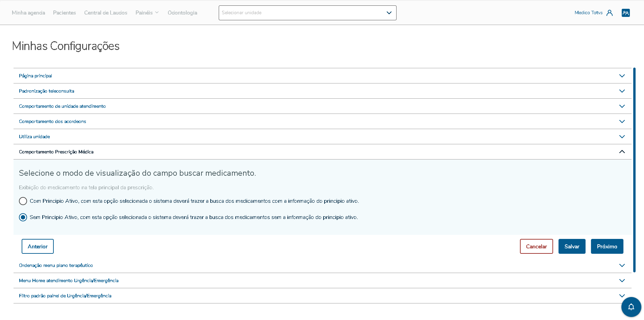Open the Painéis dropdown menu
Image resolution: width=644 pixels, height=320 pixels.
(x=147, y=13)
